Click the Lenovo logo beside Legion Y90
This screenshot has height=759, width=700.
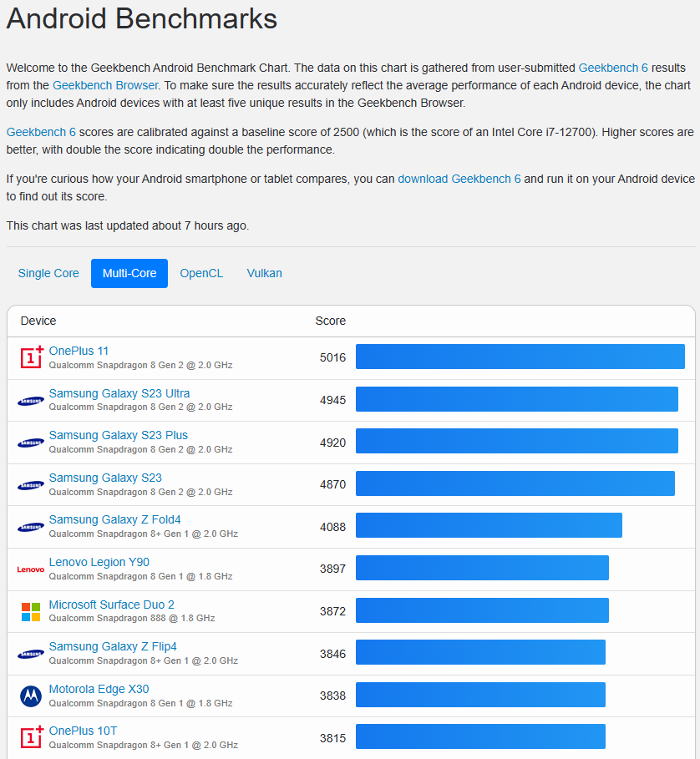[x=31, y=569]
